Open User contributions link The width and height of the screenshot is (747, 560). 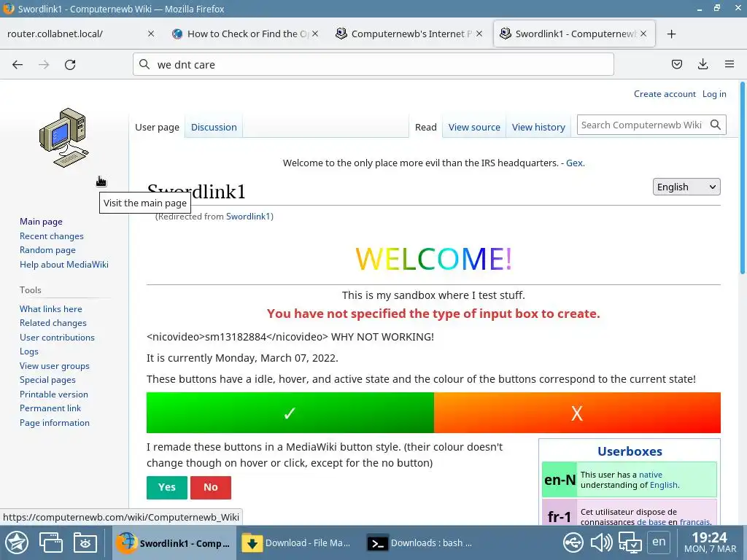[57, 337]
